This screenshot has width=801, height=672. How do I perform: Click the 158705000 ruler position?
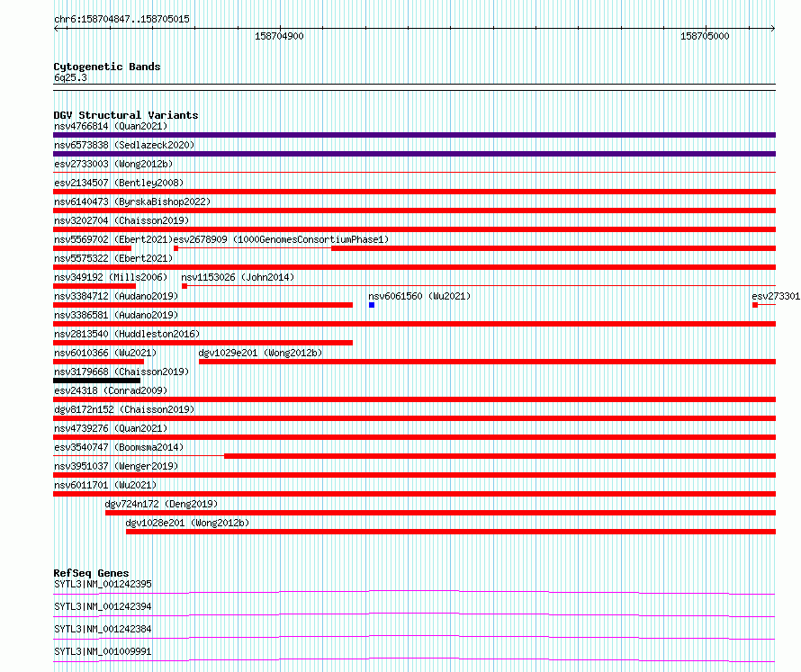(x=705, y=36)
